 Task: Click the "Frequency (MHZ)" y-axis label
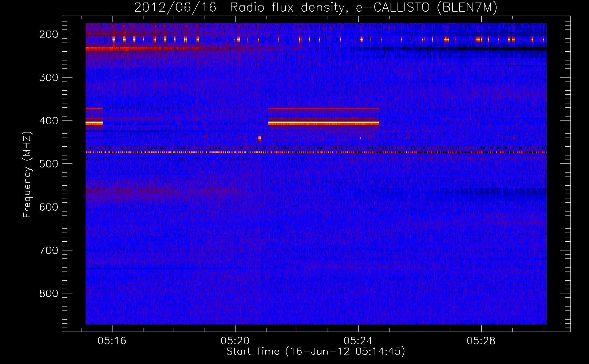click(x=27, y=174)
